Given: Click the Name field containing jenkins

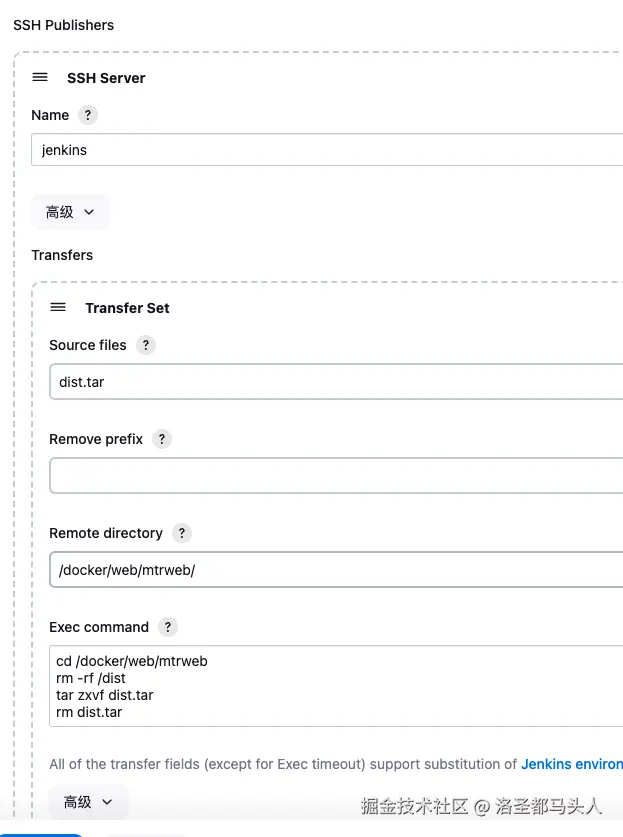Looking at the screenshot, I should 330,150.
